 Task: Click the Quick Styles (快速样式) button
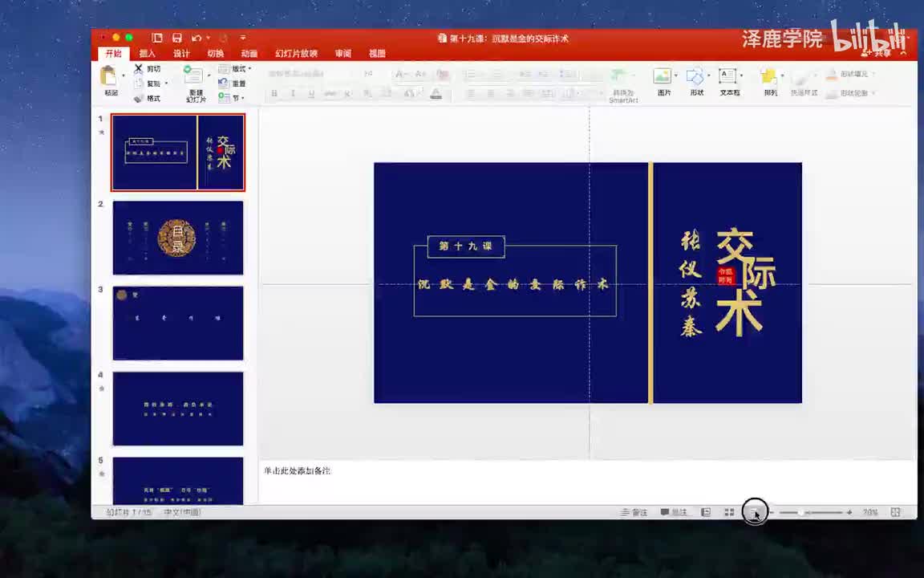[804, 83]
